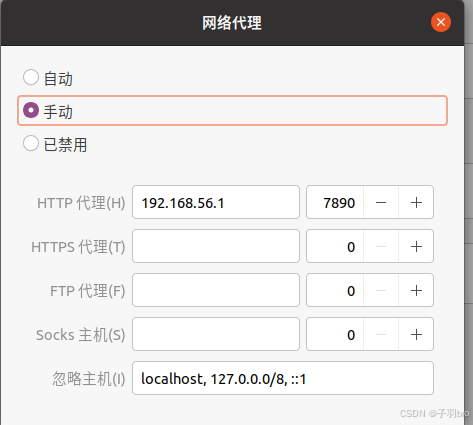The height and width of the screenshot is (425, 473).
Task: Increase Socks host port with plus icon
Action: click(x=416, y=334)
